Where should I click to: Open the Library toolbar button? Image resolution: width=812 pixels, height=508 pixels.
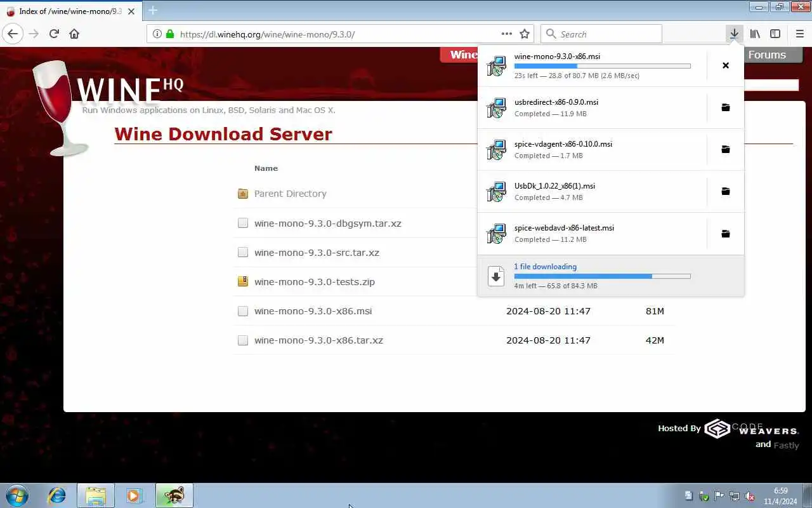tap(755, 34)
